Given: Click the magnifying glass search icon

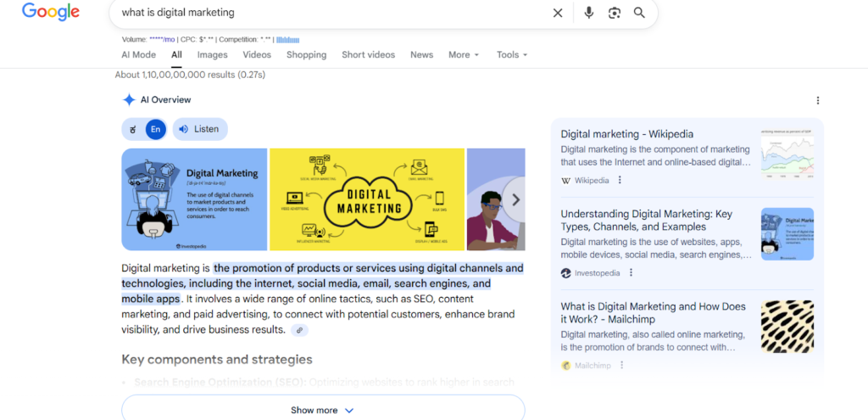Looking at the screenshot, I should pos(639,13).
